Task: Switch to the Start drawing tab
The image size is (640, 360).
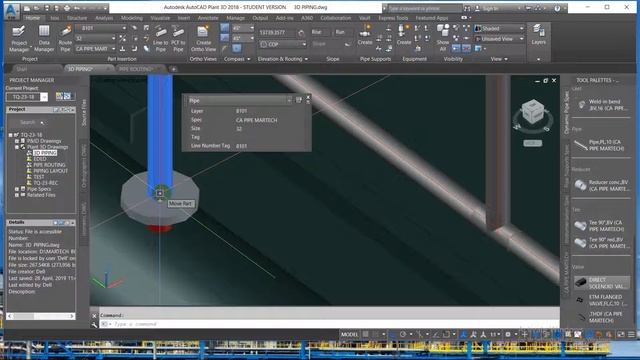Action: point(21,69)
